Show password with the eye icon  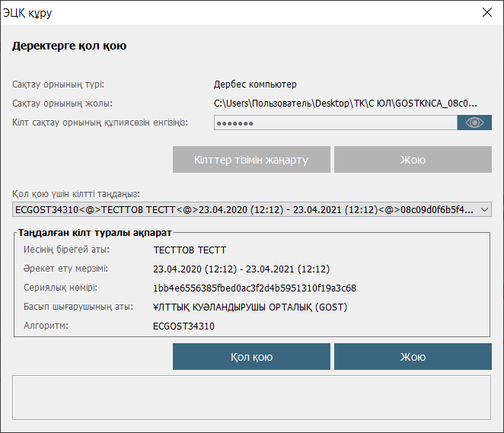474,123
